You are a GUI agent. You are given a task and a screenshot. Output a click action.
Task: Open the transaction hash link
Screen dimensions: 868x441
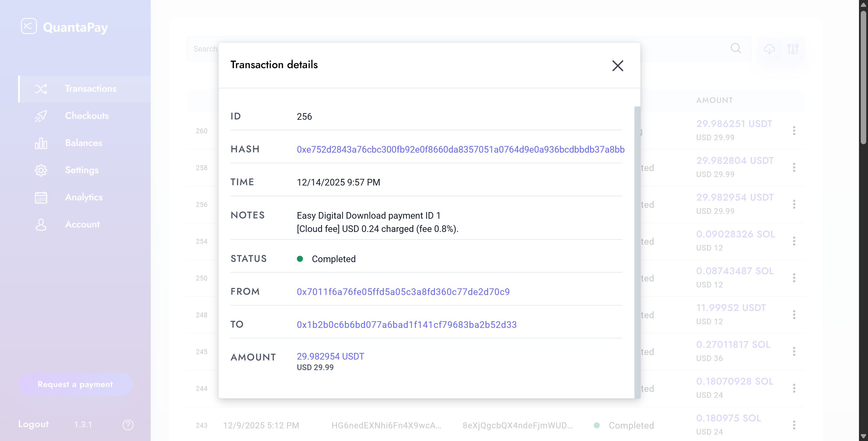click(x=461, y=149)
